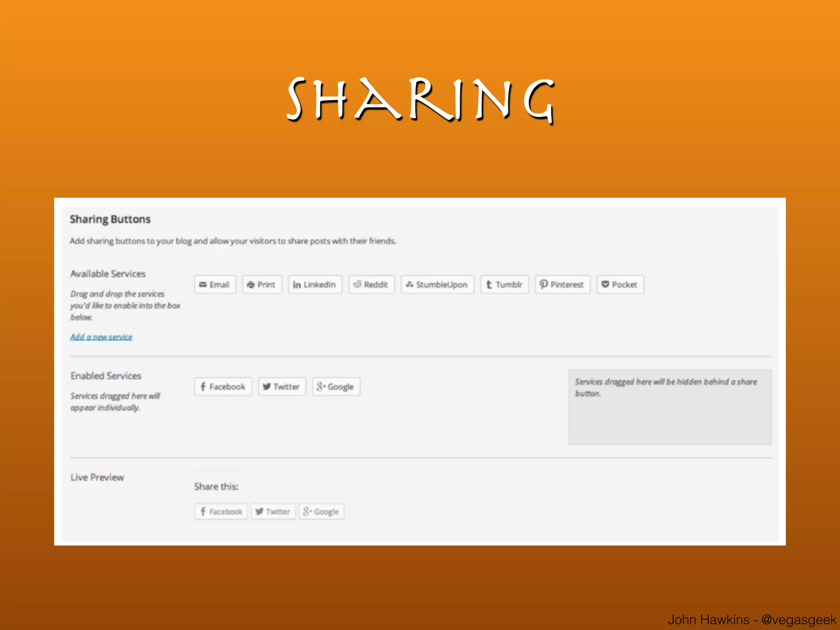Click the Pinterest 'P' icon
Viewport: 840px width, 630px height.
(x=543, y=284)
